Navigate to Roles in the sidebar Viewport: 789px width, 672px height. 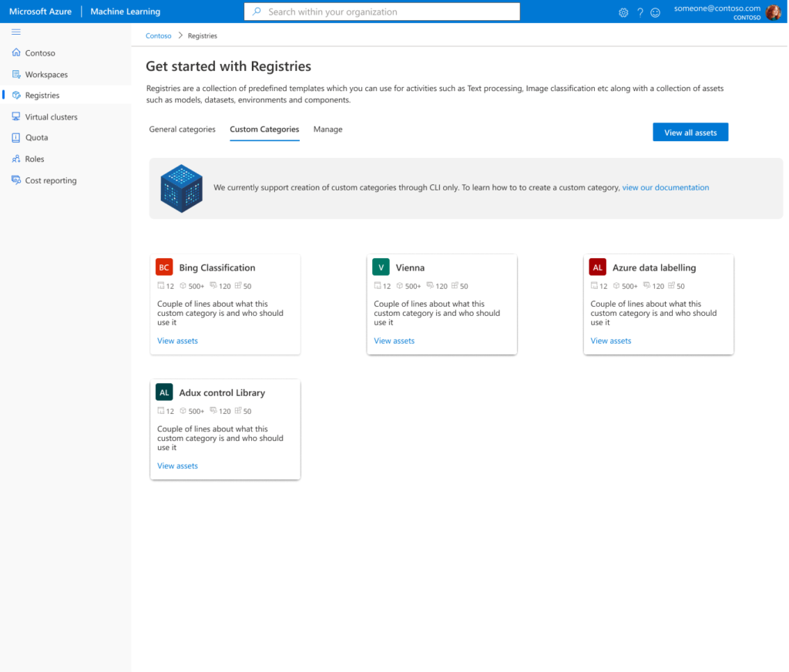[35, 159]
